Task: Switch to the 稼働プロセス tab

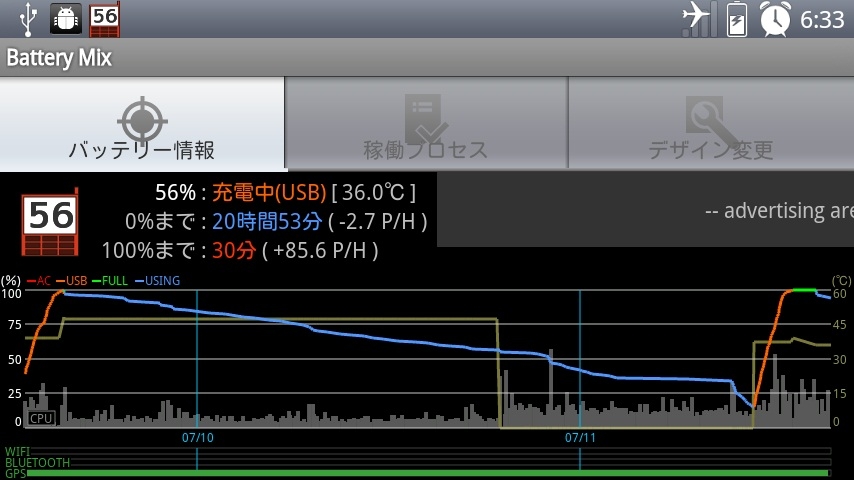Action: (426, 124)
